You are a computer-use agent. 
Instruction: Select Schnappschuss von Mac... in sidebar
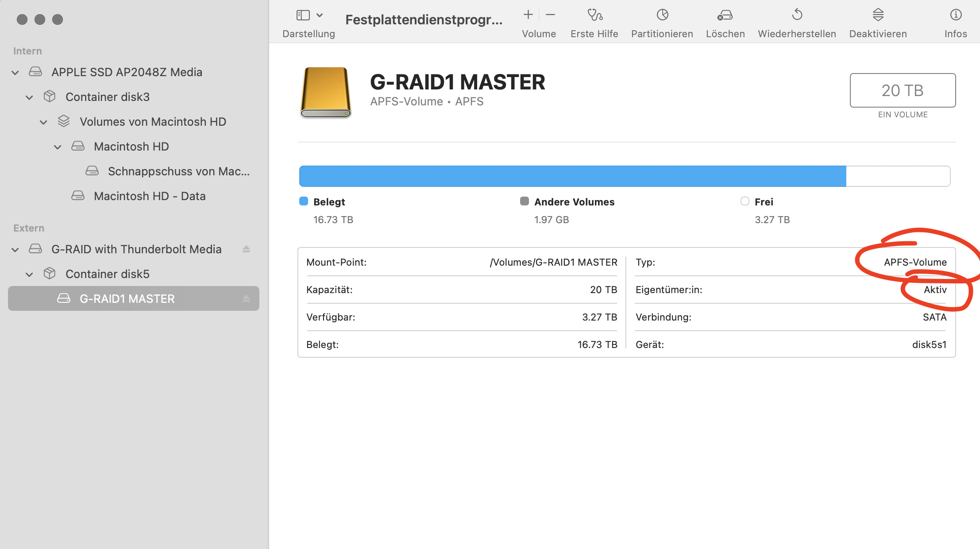[178, 171]
